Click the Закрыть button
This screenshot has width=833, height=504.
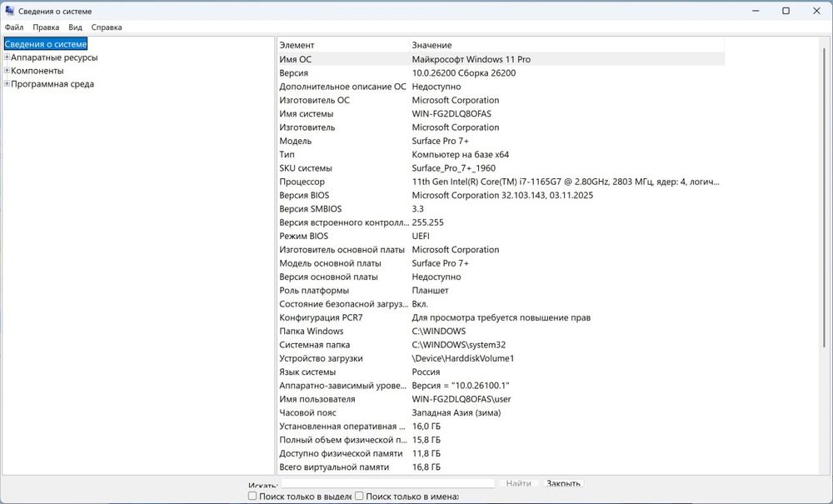[x=563, y=483]
